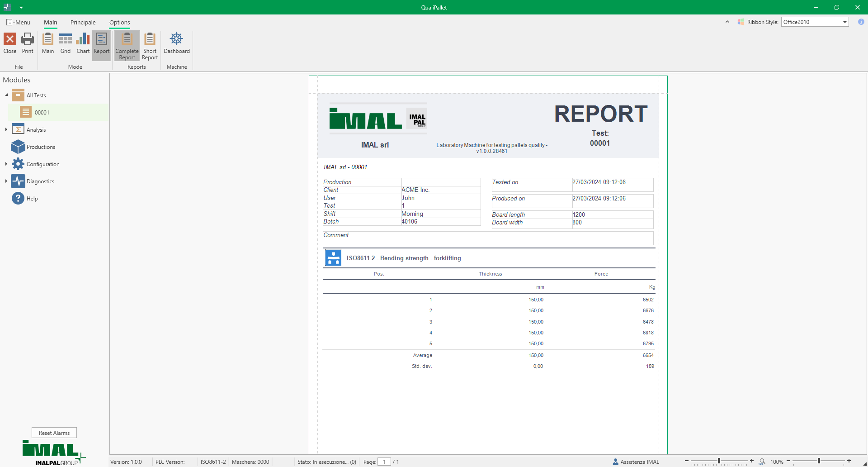This screenshot has height=467, width=868.
Task: Expand the Configuration tree node
Action: tap(6, 164)
